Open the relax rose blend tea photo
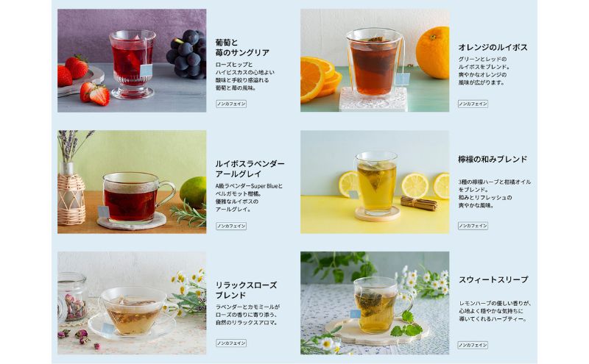The width and height of the screenshot is (589, 364). tap(132, 303)
